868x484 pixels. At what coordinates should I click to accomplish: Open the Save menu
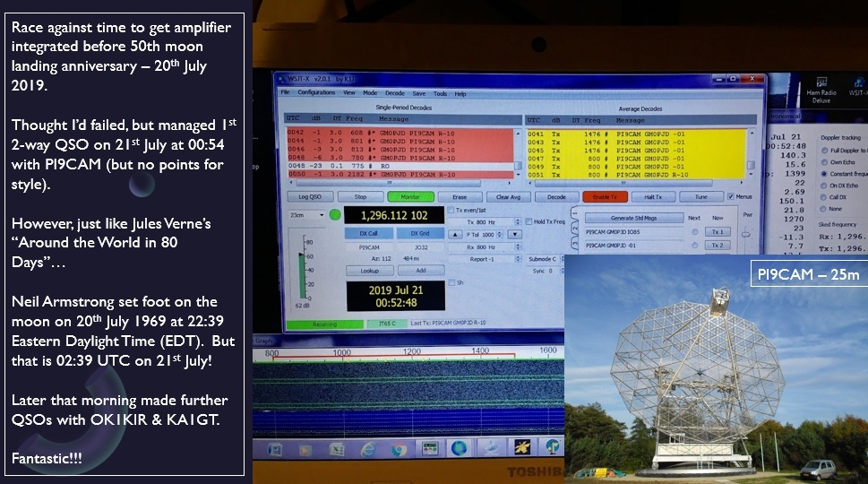tap(419, 93)
